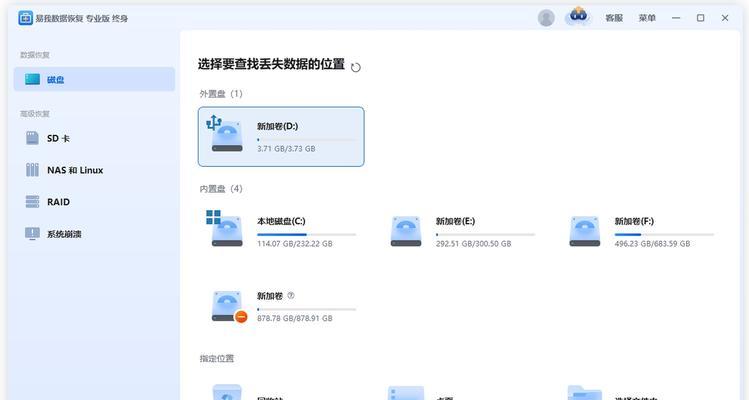Click the 磁盘 sidebar disk icon
This screenshot has height=400, width=749.
pos(32,79)
